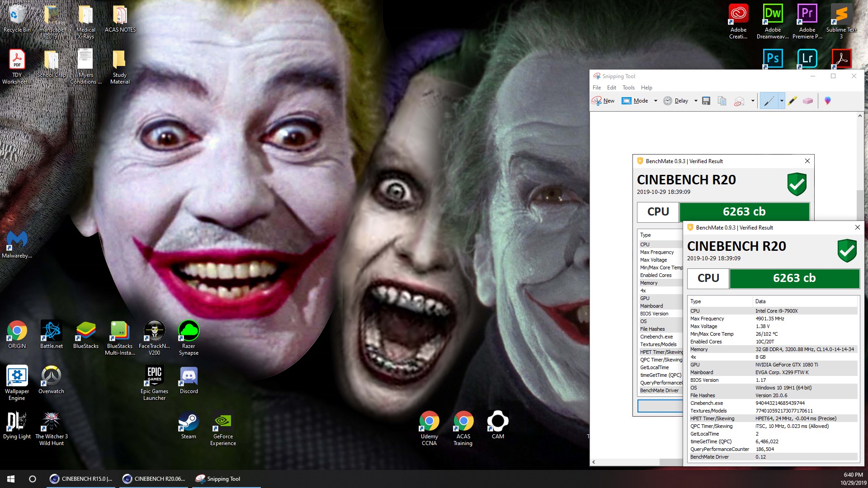Open the Adobe Premiere Pro shortcut
Screen dimensions: 868x488
coord(807,22)
